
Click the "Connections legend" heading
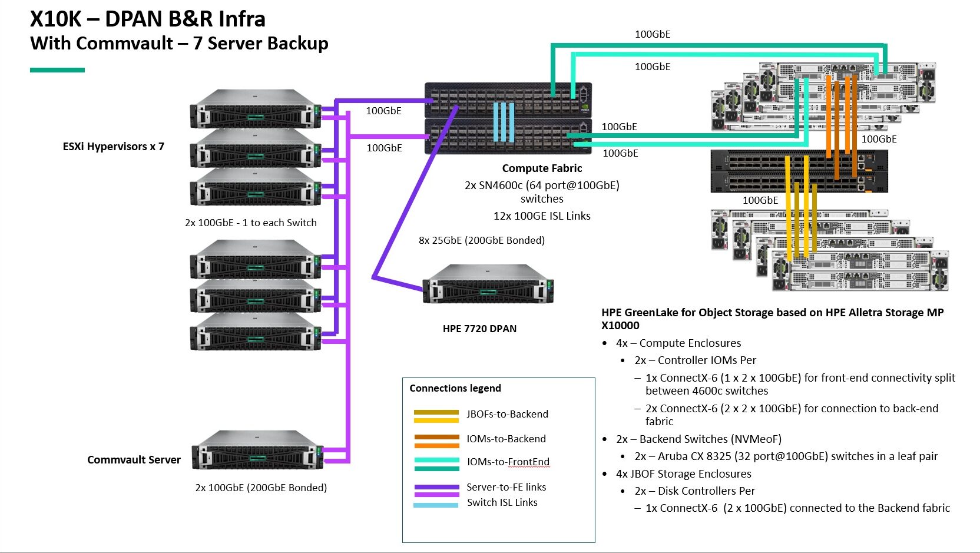[455, 388]
